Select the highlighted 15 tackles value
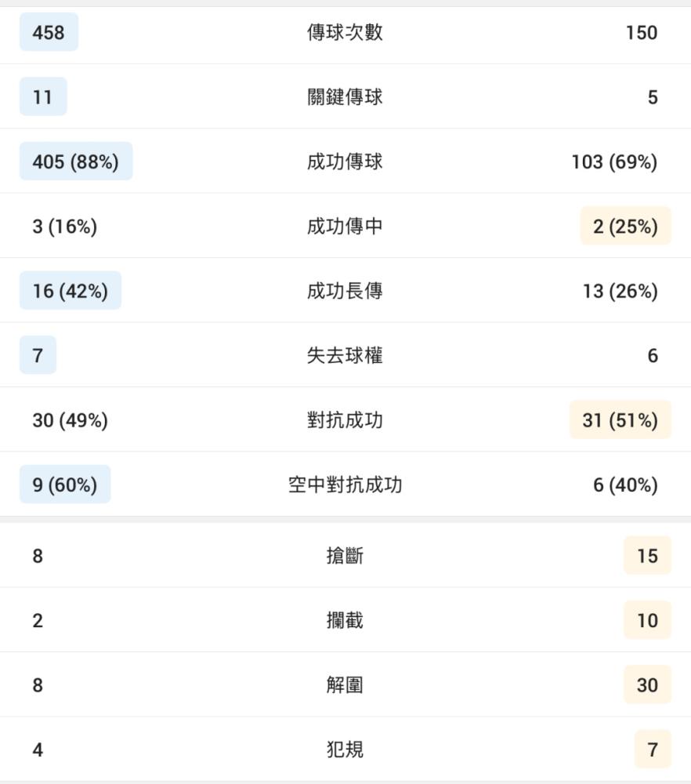This screenshot has height=784, width=691. point(647,556)
